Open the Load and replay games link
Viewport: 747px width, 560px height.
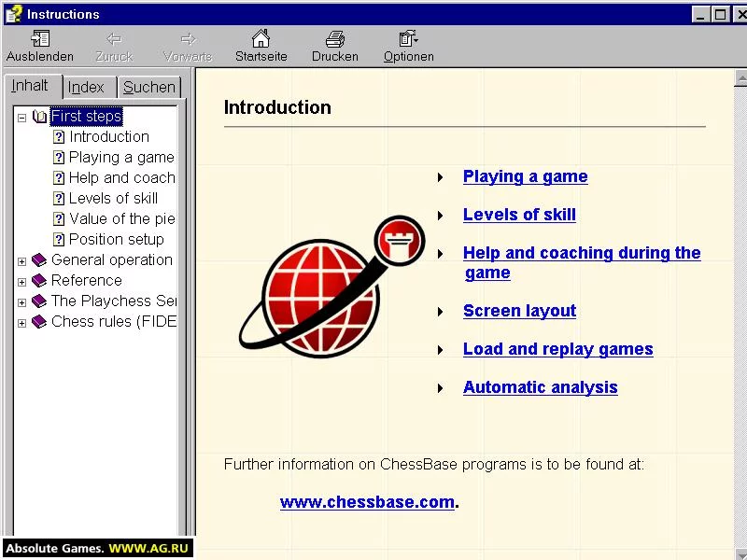[x=557, y=349]
